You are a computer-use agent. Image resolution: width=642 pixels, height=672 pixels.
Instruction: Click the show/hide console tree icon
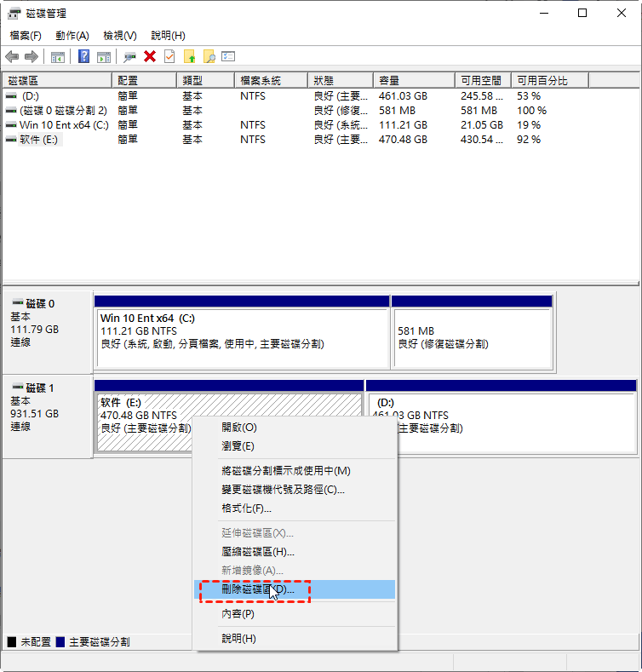point(57,56)
